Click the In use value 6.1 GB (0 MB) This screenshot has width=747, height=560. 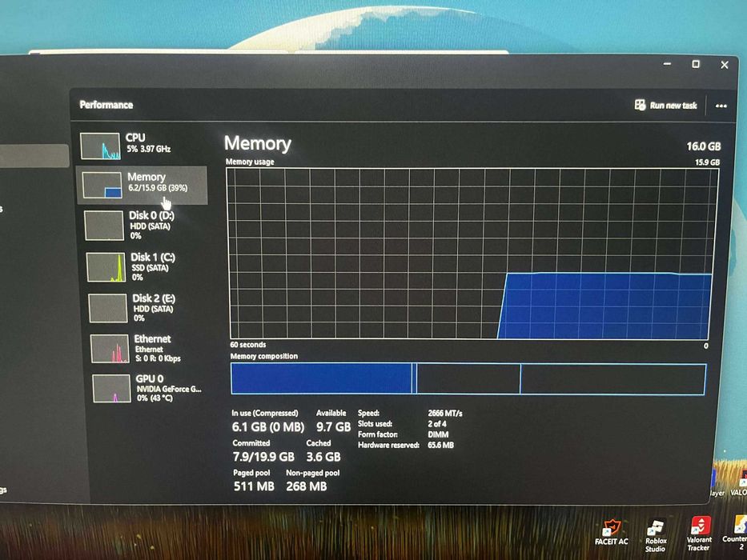pyautogui.click(x=267, y=427)
